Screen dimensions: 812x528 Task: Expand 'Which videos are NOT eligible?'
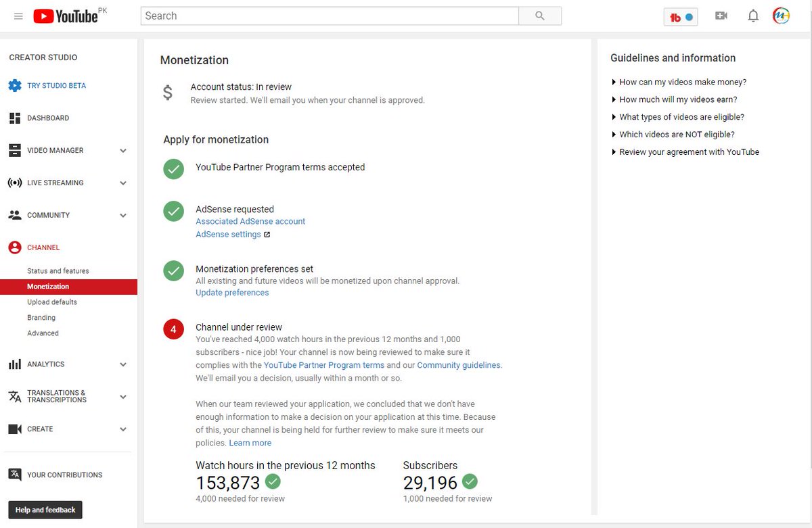673,135
